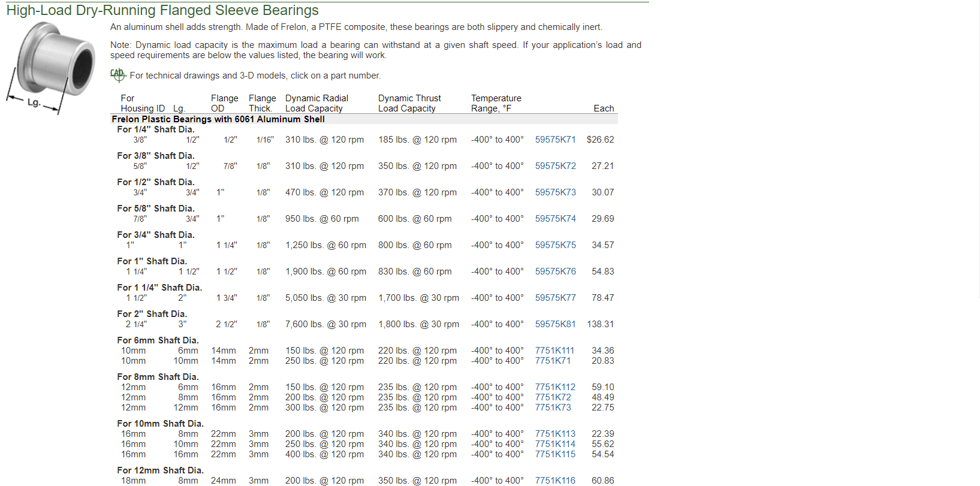Open part number 7751K111
The image size is (980, 486).
click(x=554, y=351)
